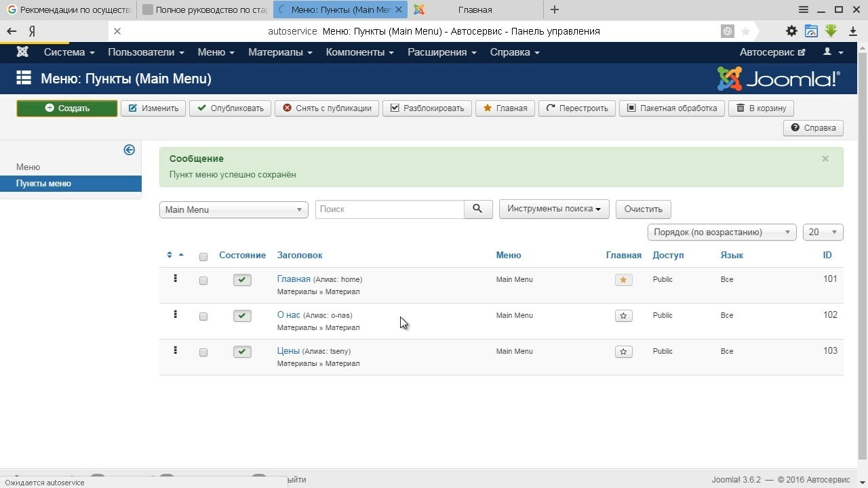The image size is (868, 488).
Task: Click the Поиск search input field
Action: point(390,209)
